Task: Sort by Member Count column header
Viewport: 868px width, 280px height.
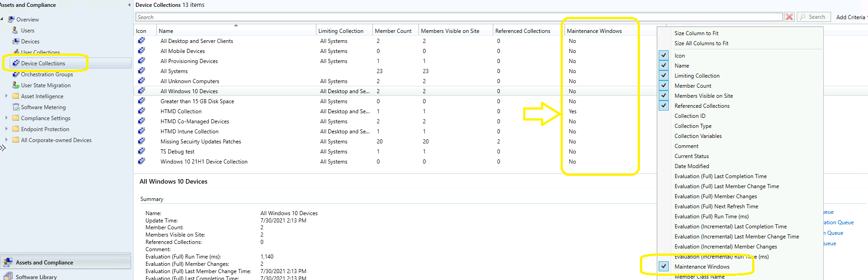Action: coord(395,31)
